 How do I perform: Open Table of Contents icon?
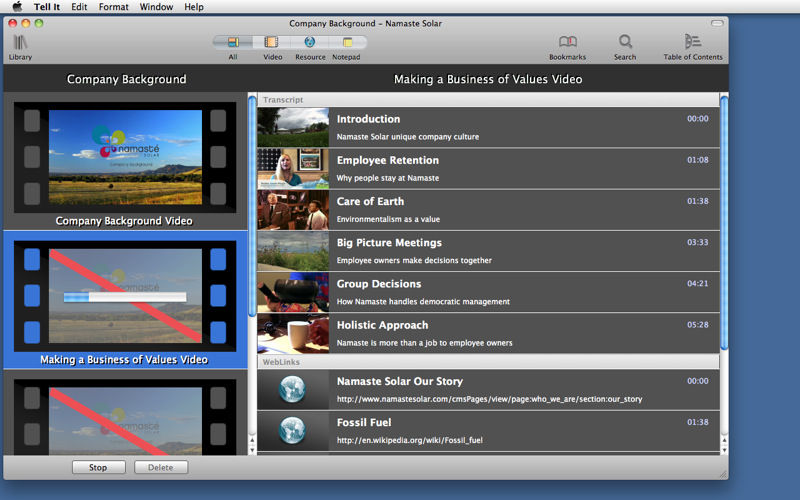tap(692, 41)
